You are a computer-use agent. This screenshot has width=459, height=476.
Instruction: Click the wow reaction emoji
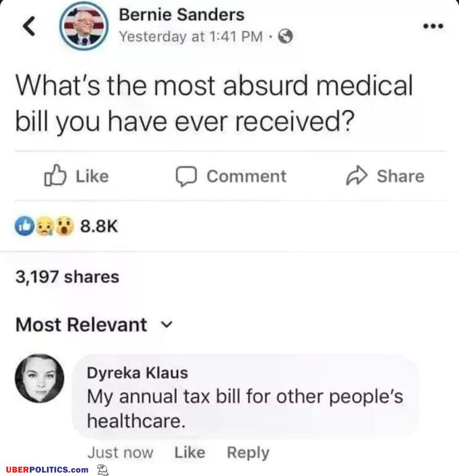coord(63,226)
